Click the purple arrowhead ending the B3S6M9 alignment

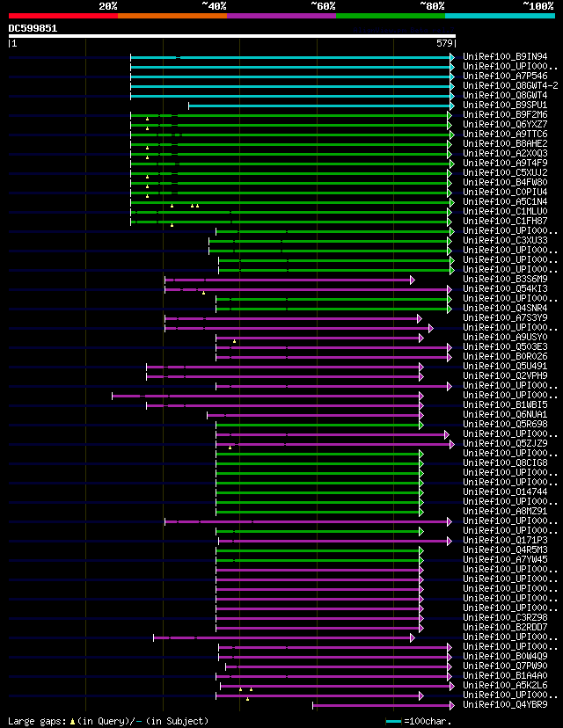412,280
